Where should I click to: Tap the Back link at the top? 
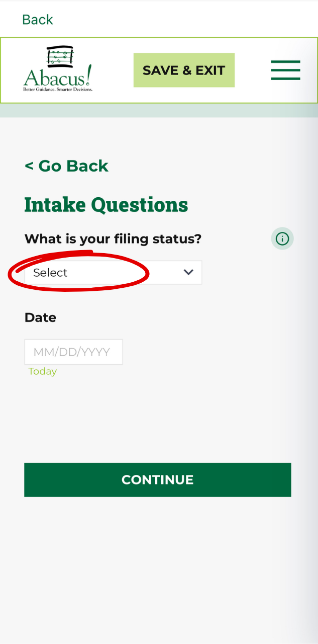tap(38, 20)
